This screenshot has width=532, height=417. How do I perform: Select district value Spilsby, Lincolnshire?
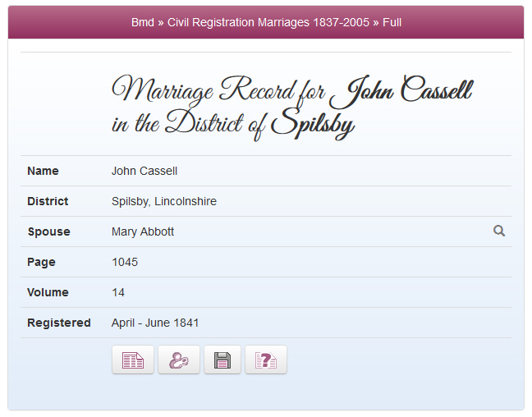(164, 201)
